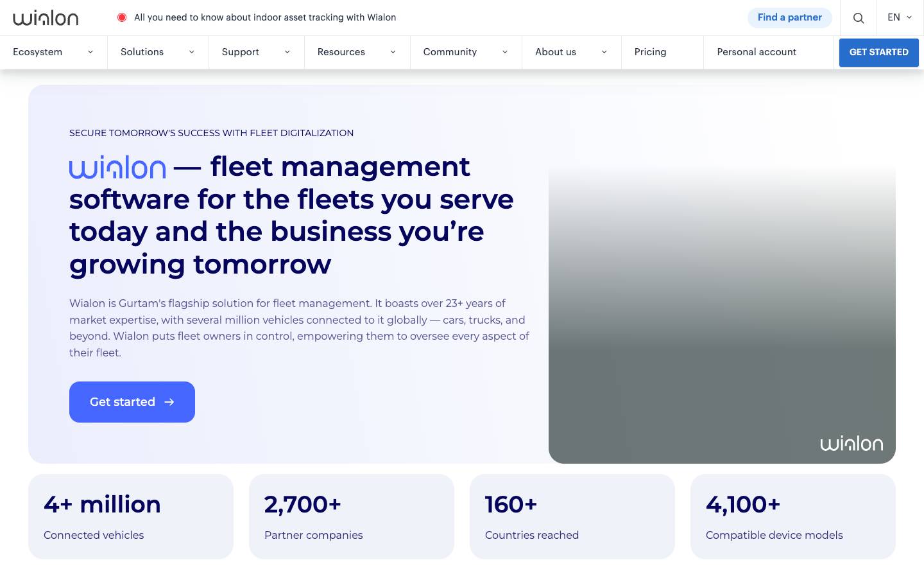The width and height of the screenshot is (924, 578).
Task: Open the Resources menu
Action: coord(357,52)
